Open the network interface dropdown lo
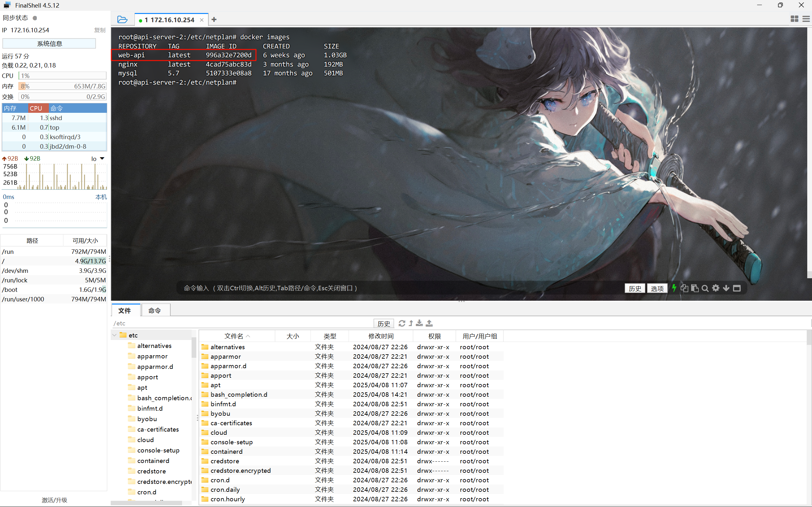This screenshot has width=812, height=507. pos(98,159)
